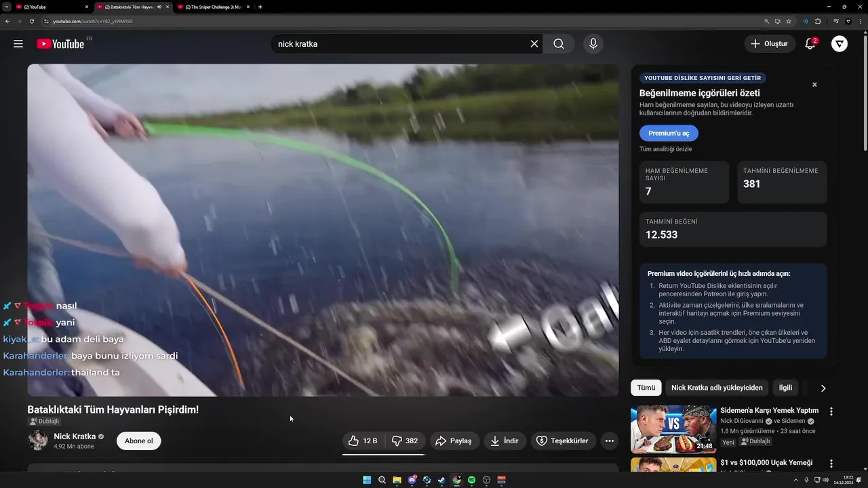Open Tüm analitiği önizle link
The height and width of the screenshot is (488, 868).
[666, 149]
